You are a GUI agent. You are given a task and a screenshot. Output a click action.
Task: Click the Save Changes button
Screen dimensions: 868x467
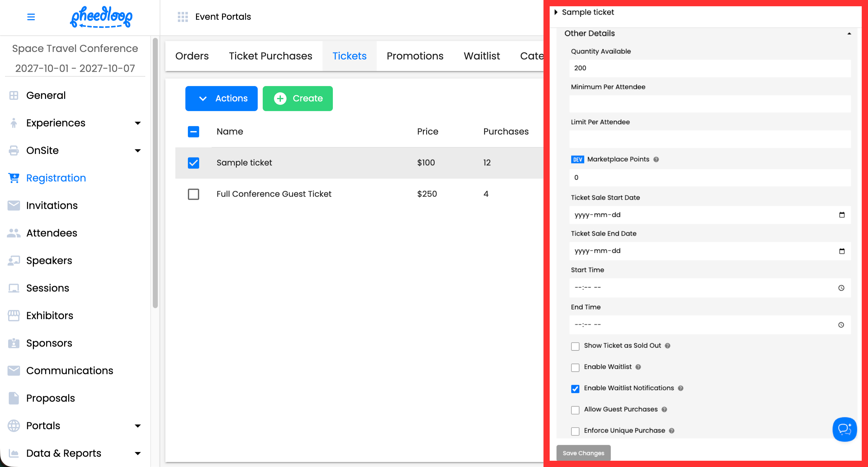(583, 453)
